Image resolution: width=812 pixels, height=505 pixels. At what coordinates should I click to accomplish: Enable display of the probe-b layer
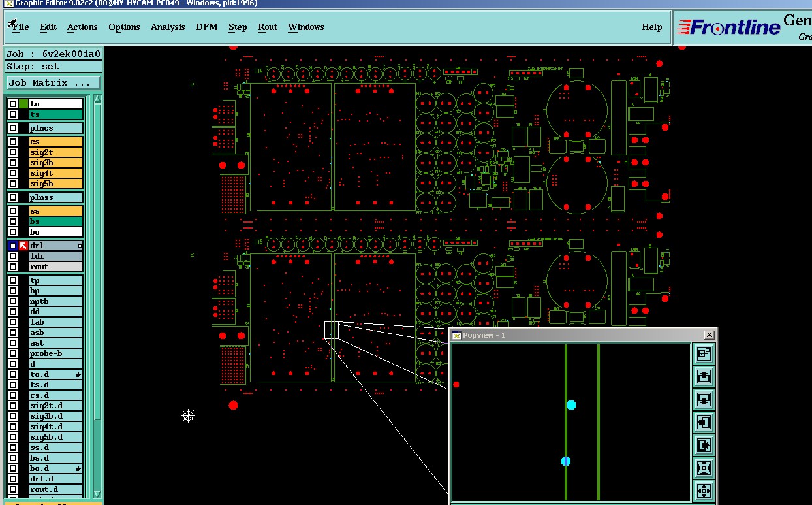coord(13,353)
